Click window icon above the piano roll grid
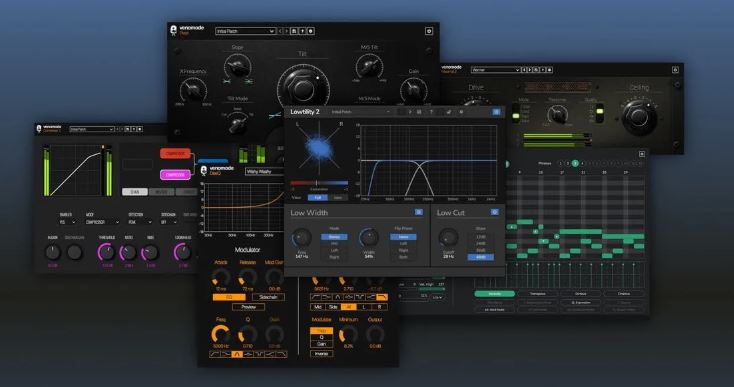Screen dimensions: 734x387 point(642,154)
